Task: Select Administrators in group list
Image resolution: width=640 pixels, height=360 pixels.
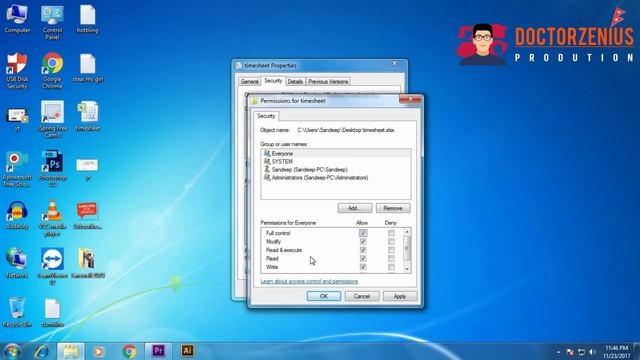Action: tap(336, 178)
